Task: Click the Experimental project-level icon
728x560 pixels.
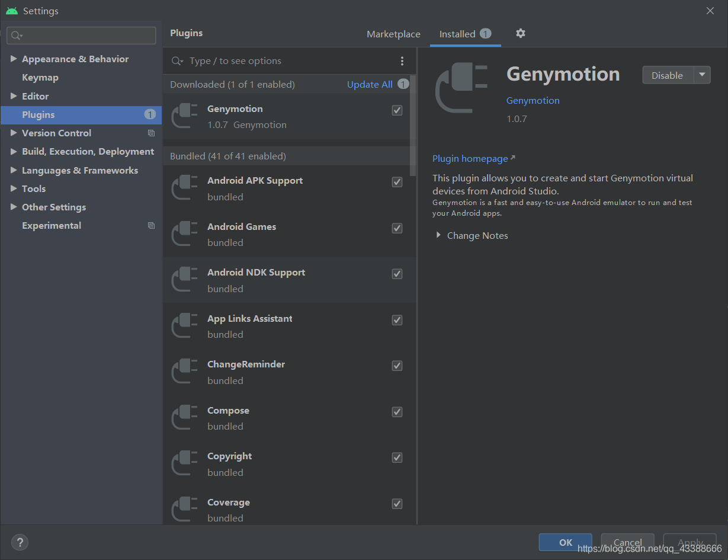Action: tap(151, 226)
